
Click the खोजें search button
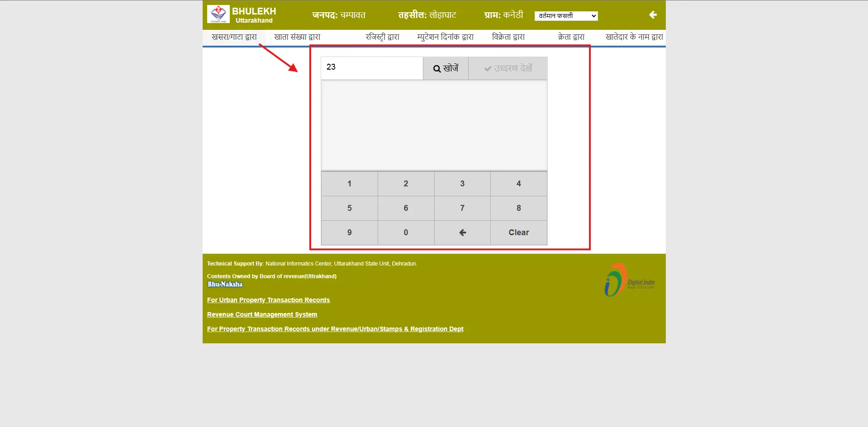pos(446,68)
